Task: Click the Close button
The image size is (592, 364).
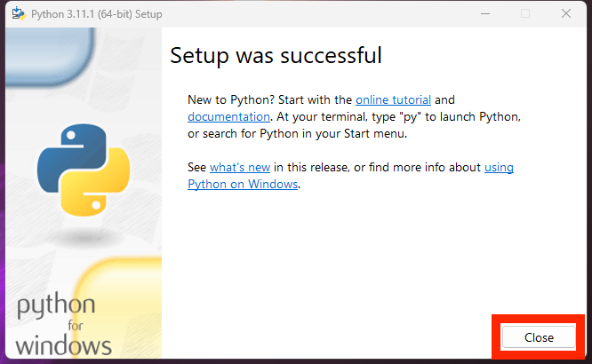Action: click(x=539, y=336)
